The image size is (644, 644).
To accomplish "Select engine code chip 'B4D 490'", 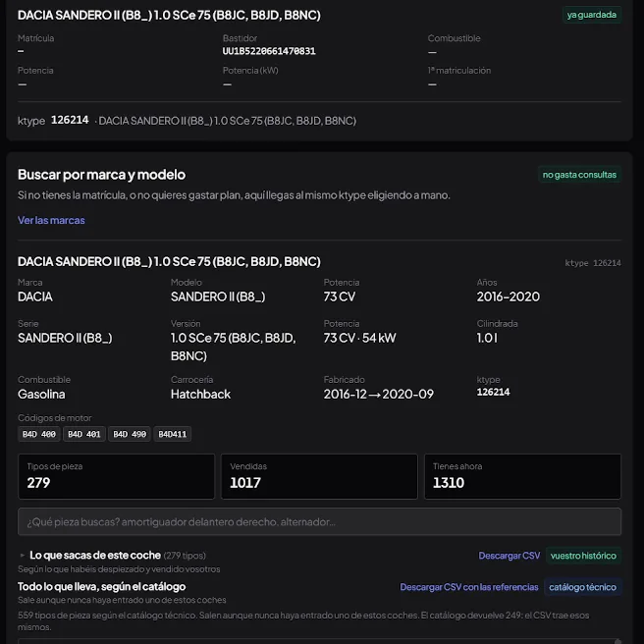I will [130, 434].
